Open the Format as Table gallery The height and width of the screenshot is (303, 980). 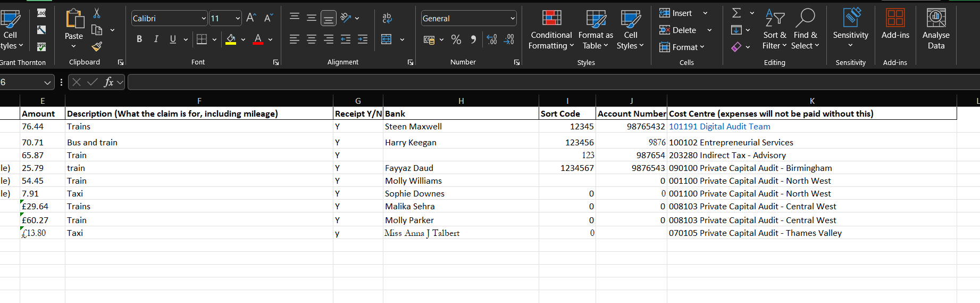[x=596, y=30]
